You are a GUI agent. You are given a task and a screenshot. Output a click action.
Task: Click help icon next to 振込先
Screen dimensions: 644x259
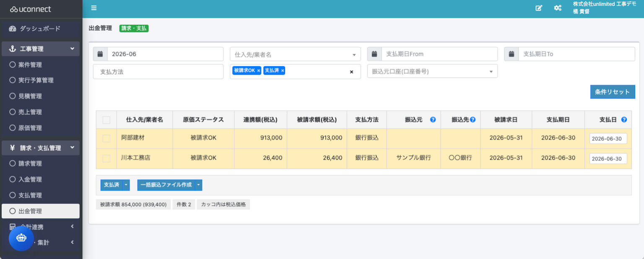[x=473, y=120]
